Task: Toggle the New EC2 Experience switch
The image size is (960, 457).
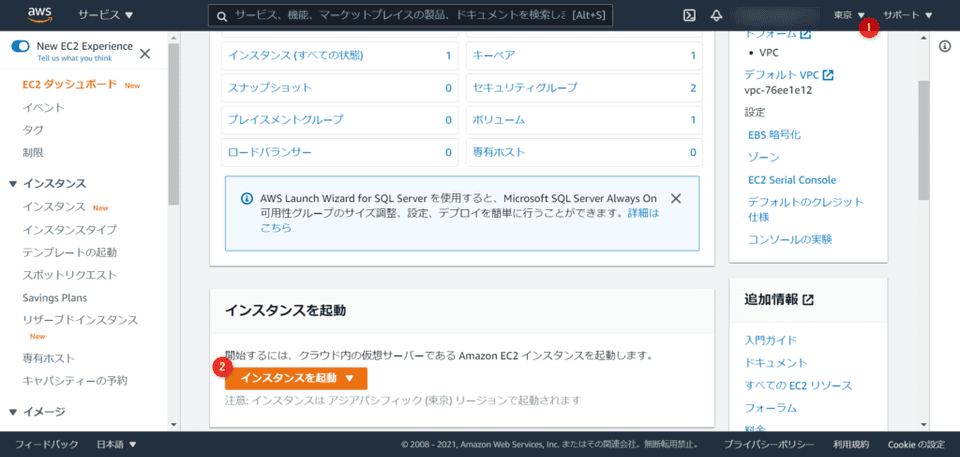Action: tap(20, 47)
